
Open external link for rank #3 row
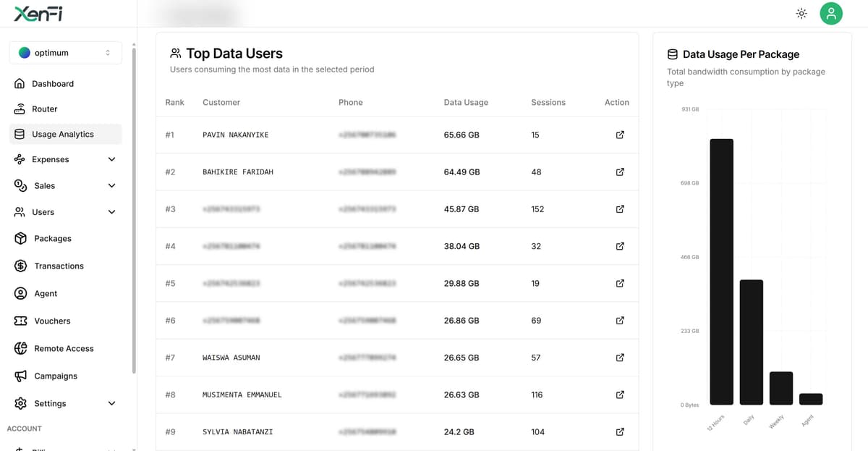coord(620,209)
